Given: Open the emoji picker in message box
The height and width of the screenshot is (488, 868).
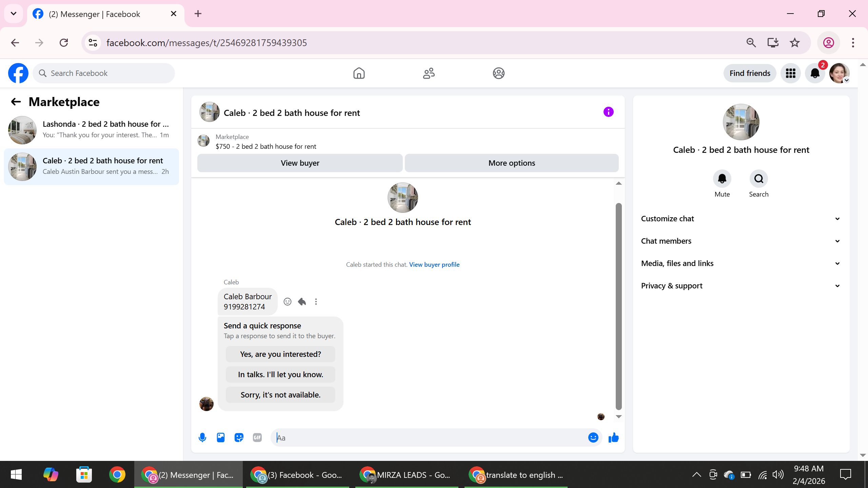Looking at the screenshot, I should point(593,438).
